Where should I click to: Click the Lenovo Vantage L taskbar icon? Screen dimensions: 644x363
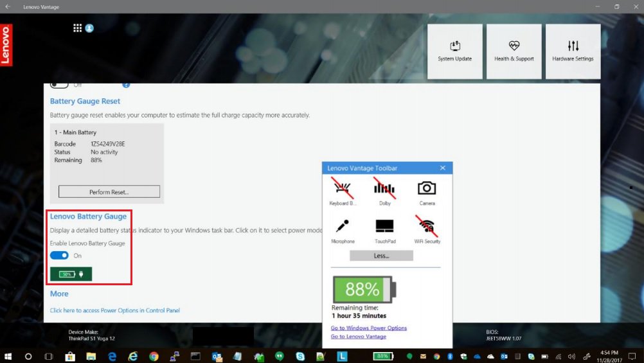(342, 356)
